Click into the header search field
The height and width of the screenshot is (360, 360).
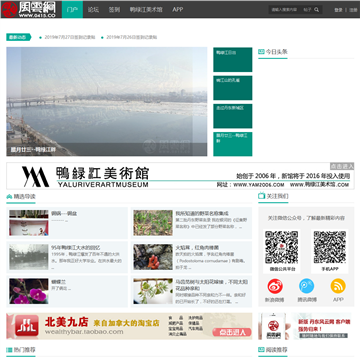tap(284, 10)
